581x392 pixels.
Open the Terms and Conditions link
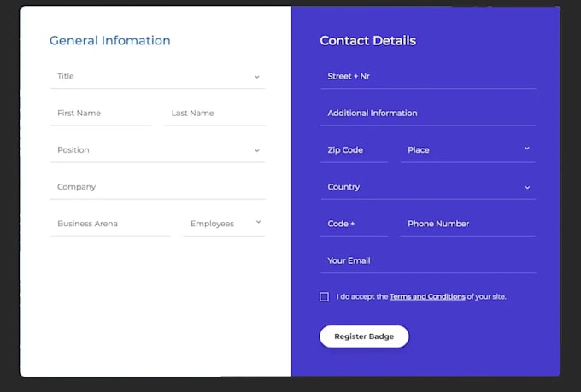(427, 297)
